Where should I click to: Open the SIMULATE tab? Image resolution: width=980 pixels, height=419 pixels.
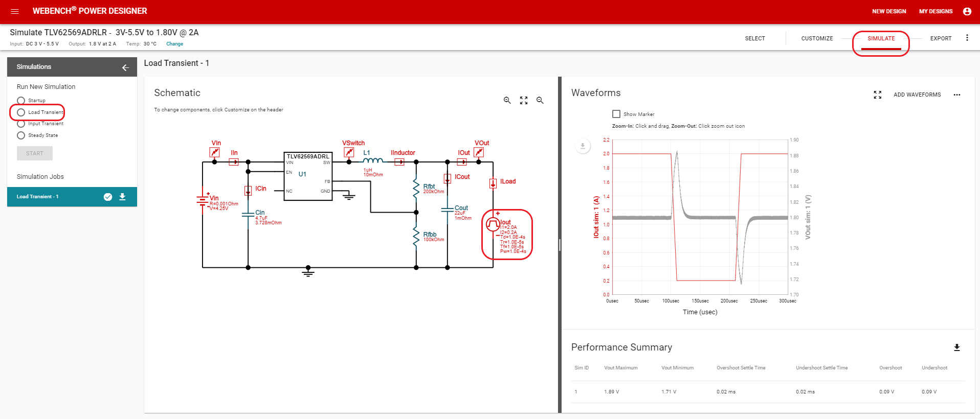tap(881, 38)
